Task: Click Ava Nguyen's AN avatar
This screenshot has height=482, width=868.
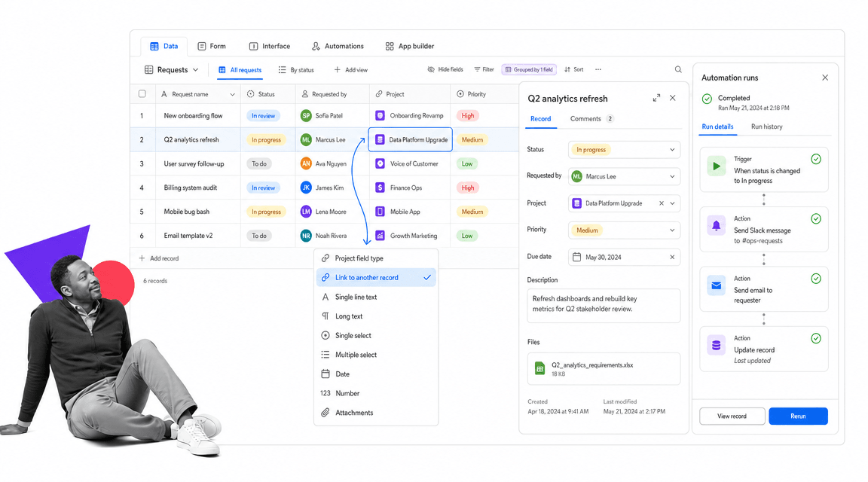Action: click(306, 163)
